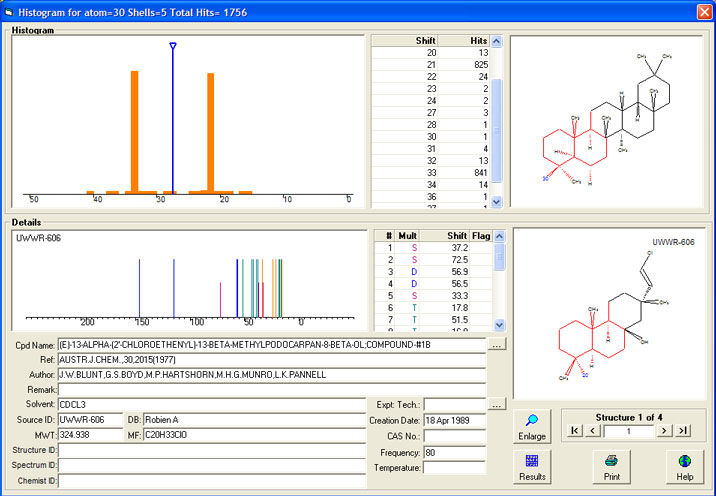
Task: Jump to the last structure
Action: point(683,430)
